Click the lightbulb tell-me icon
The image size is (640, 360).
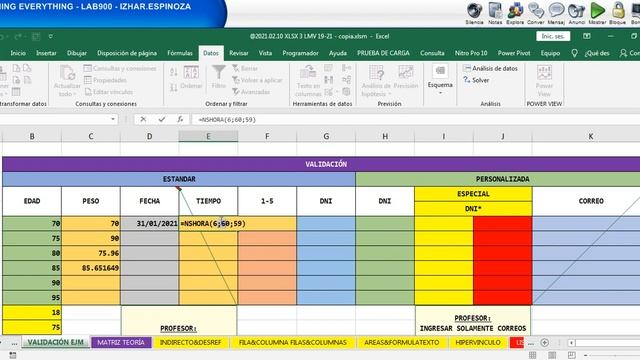(x=574, y=53)
